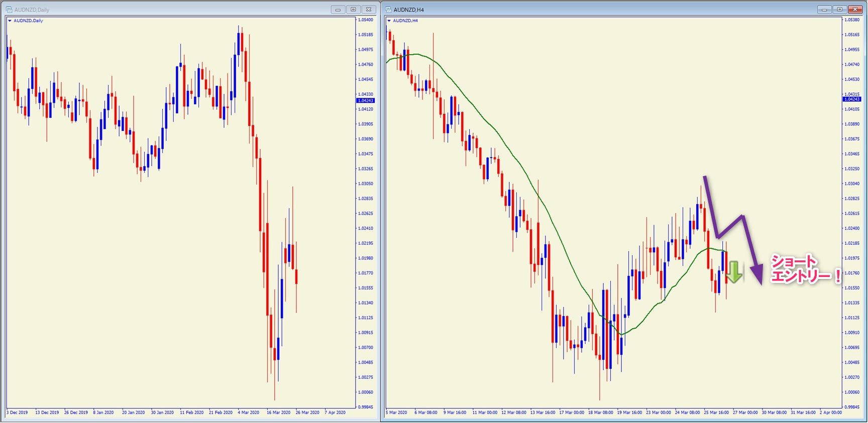Click the 0.99845 price label on the Daily scale
The height and width of the screenshot is (423, 868).
point(366,407)
